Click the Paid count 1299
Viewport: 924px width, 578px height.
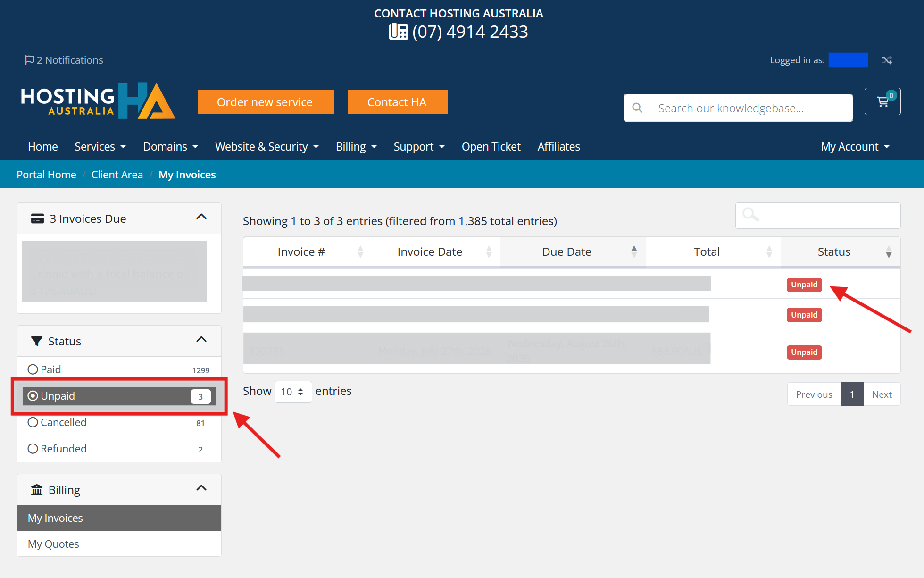pyautogui.click(x=201, y=370)
